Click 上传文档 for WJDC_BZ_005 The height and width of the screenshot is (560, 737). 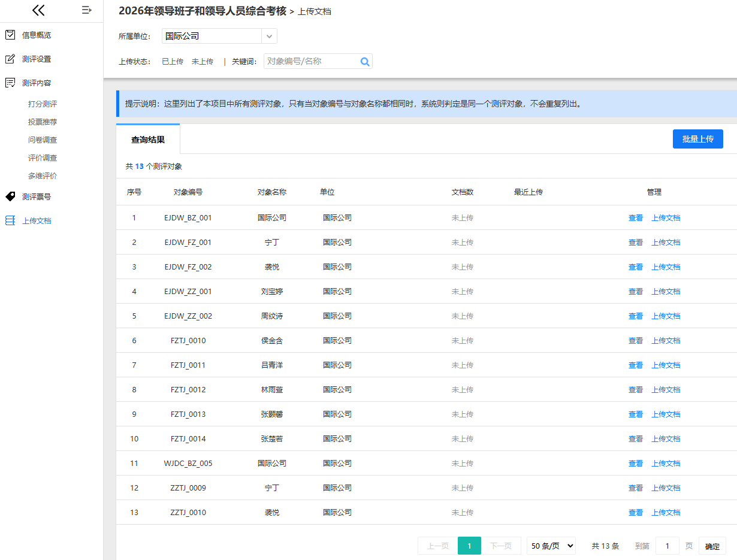[666, 463]
